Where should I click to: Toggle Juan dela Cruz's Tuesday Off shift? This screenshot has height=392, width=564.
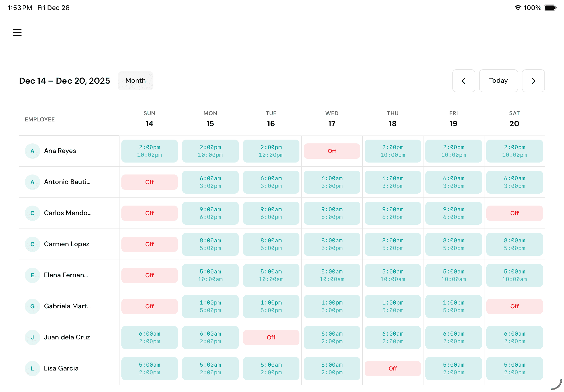click(271, 337)
